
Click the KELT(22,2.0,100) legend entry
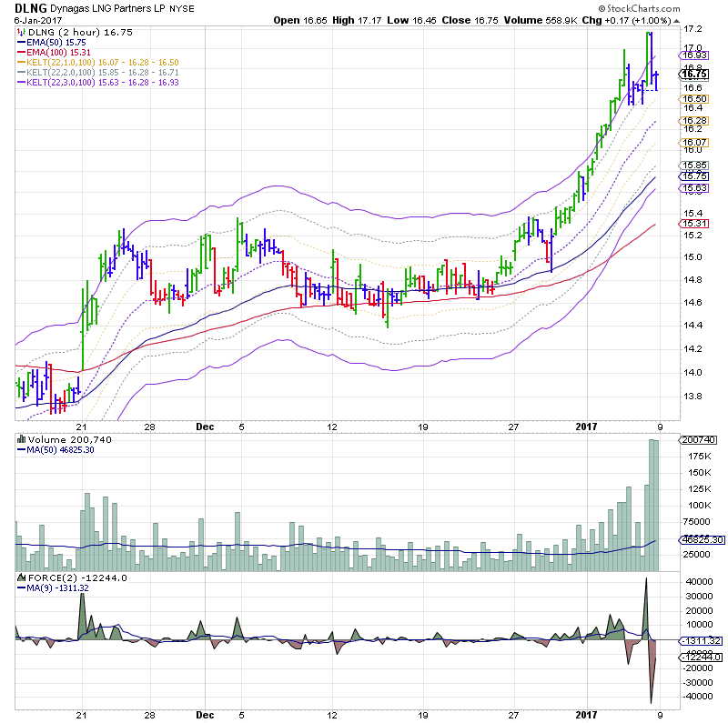98,73
